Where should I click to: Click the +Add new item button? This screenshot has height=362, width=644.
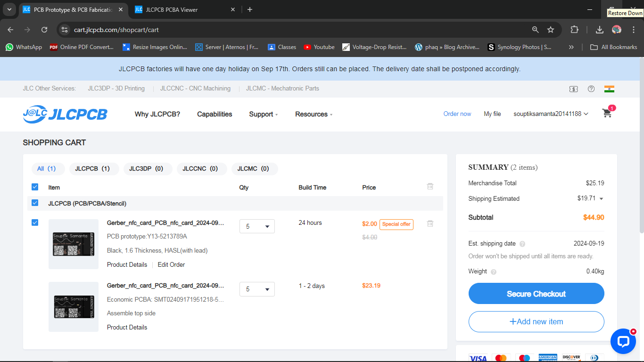point(536,321)
